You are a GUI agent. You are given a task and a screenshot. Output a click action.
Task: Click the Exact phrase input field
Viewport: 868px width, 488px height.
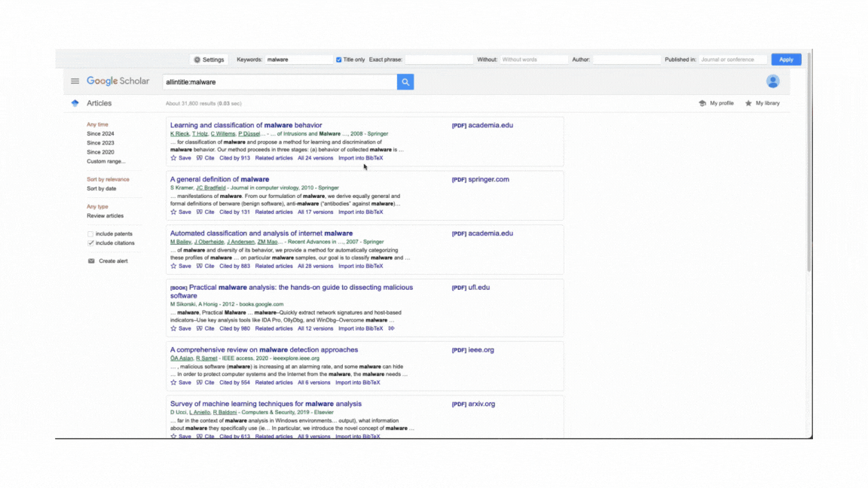[x=439, y=59]
